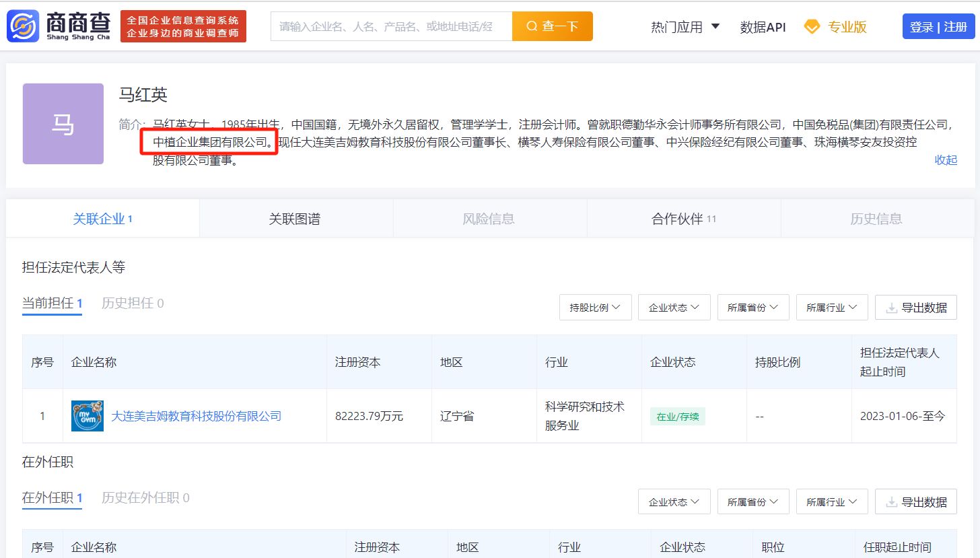The width and height of the screenshot is (980, 558).
Task: Switch to the 关联图谱 tab
Action: tap(295, 219)
